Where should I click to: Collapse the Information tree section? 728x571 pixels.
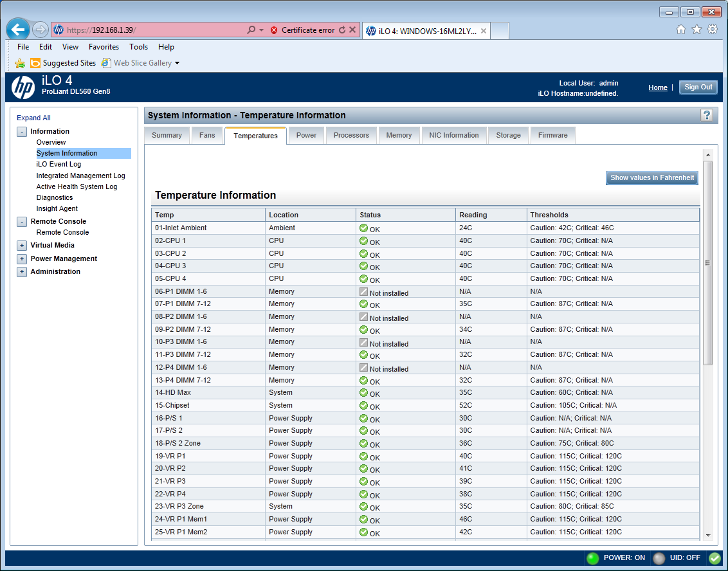coord(22,131)
